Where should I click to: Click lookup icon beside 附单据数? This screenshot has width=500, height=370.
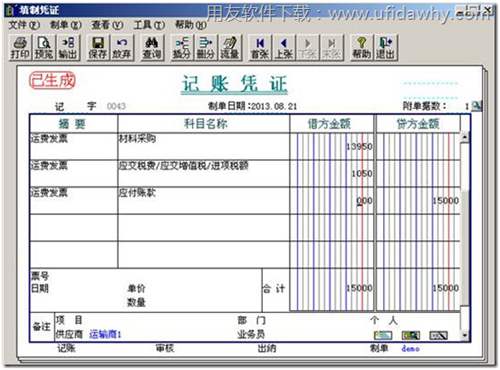(477, 106)
